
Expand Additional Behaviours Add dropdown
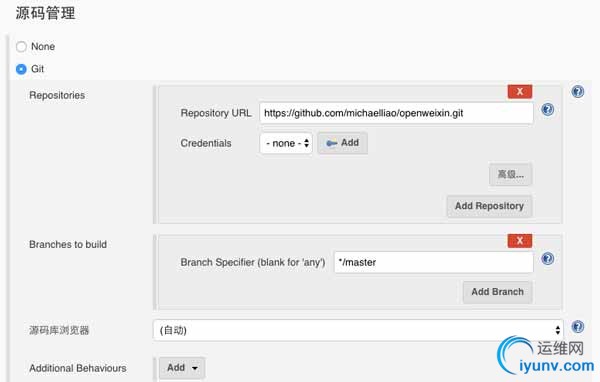182,368
